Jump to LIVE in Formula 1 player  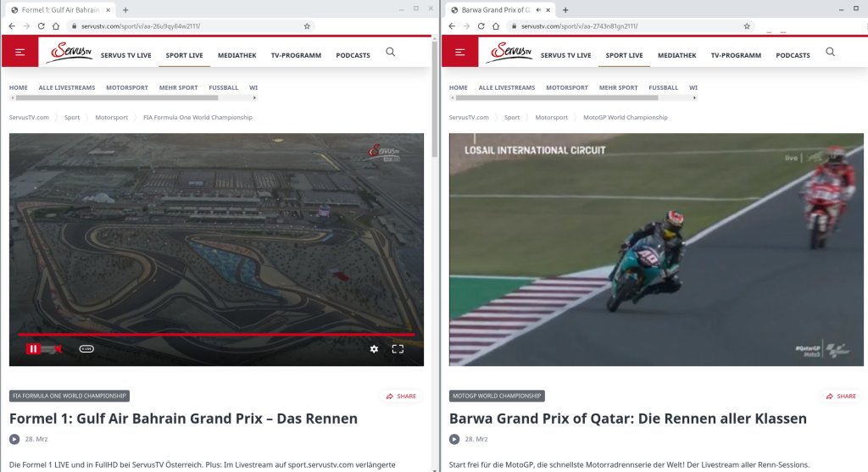coord(86,348)
